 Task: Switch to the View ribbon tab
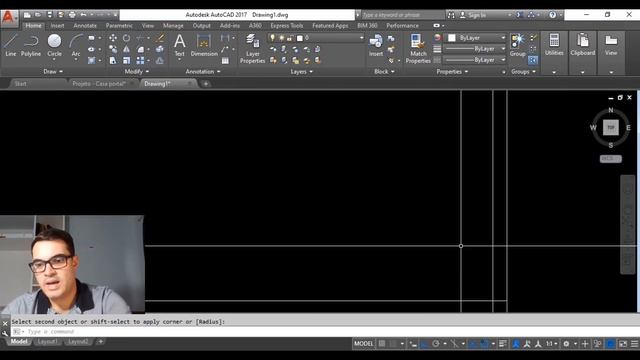[x=147, y=25]
